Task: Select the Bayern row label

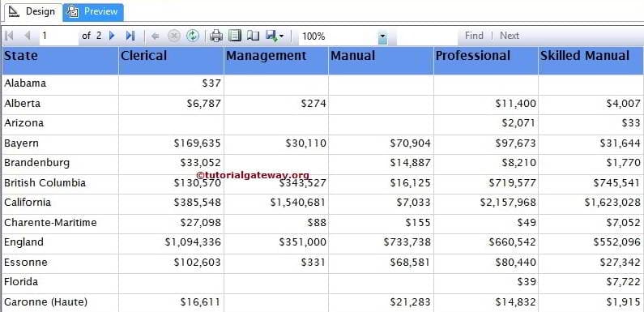Action: (21, 143)
